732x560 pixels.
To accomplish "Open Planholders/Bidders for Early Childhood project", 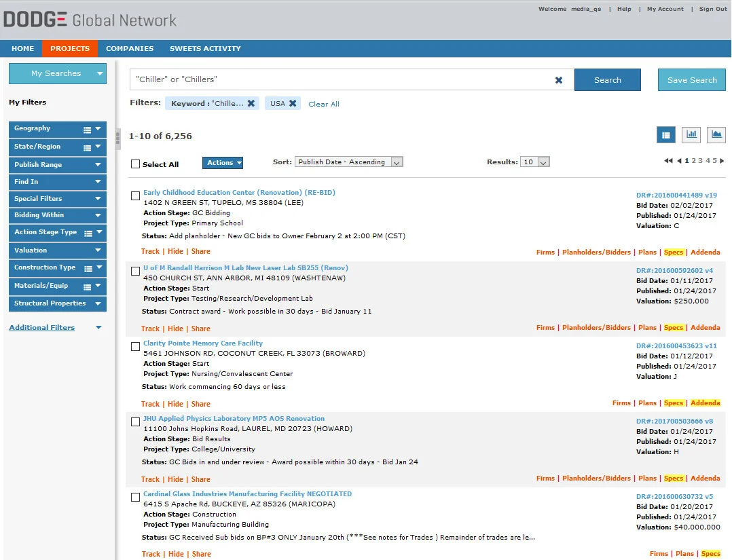I will tap(596, 253).
